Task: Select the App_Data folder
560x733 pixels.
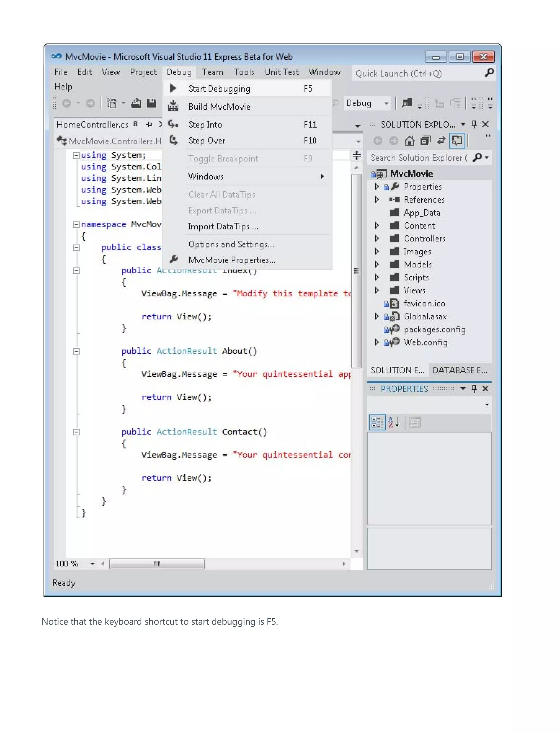Action: point(422,212)
